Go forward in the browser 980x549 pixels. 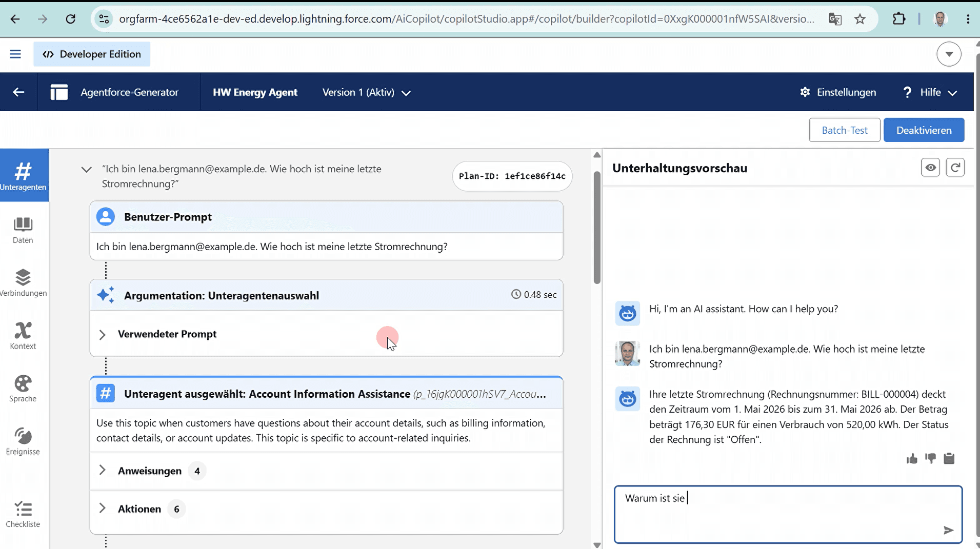tap(43, 19)
